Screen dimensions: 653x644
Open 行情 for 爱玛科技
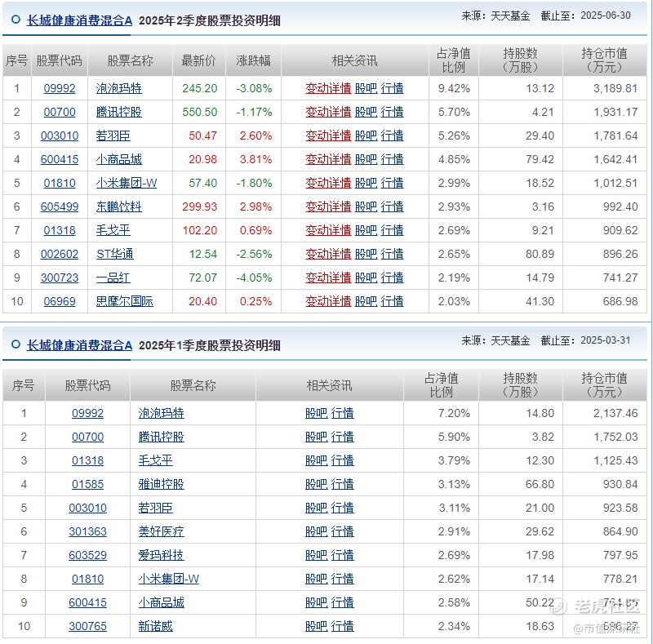point(342,556)
